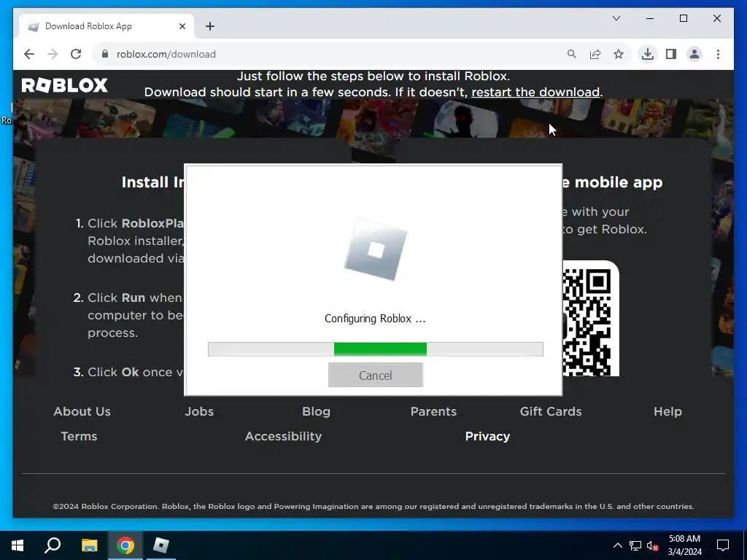Open the Accessibility footer link

pos(284,436)
